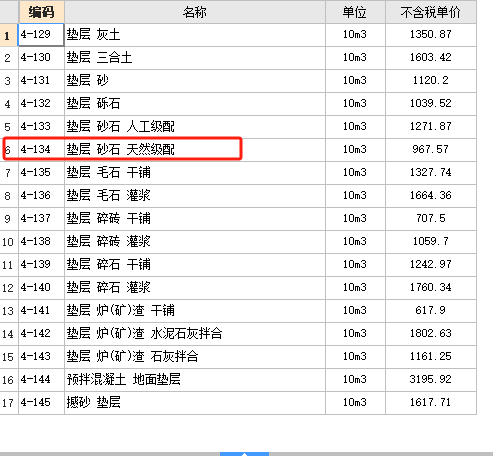Click code cell 4-132
This screenshot has width=493, height=456.
[x=41, y=104]
